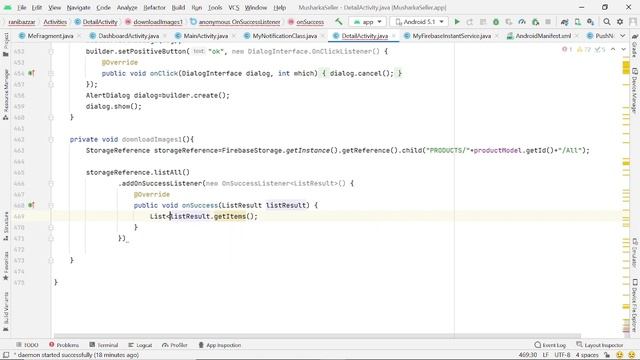This screenshot has height=360, width=640.
Task: Click the 469:30 caret position indicator
Action: coord(528,355)
